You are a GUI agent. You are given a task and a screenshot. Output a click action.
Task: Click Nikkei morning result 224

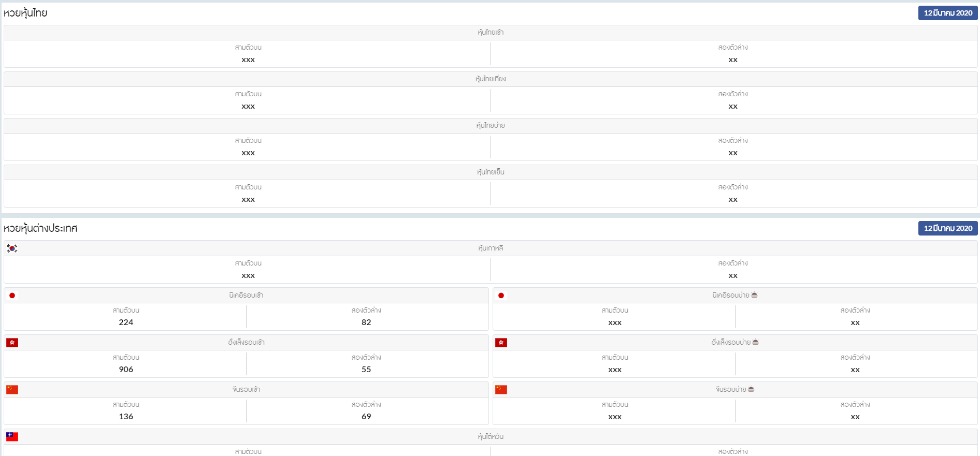[126, 322]
